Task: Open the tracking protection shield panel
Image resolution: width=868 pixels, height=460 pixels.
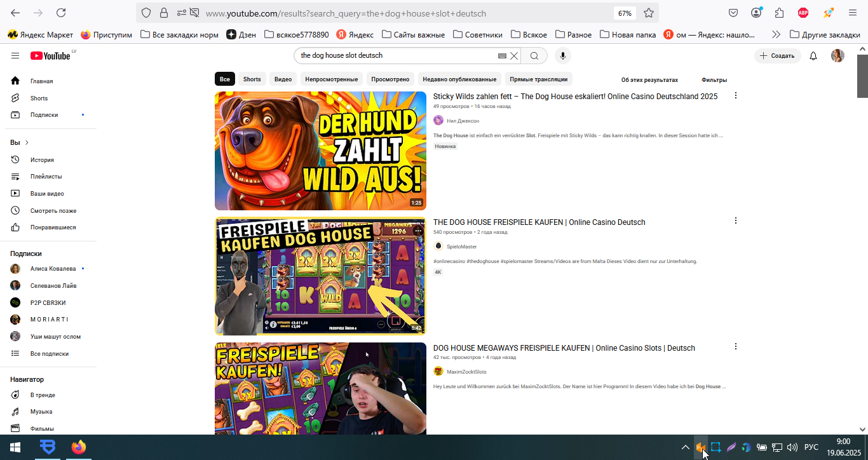Action: [x=146, y=13]
